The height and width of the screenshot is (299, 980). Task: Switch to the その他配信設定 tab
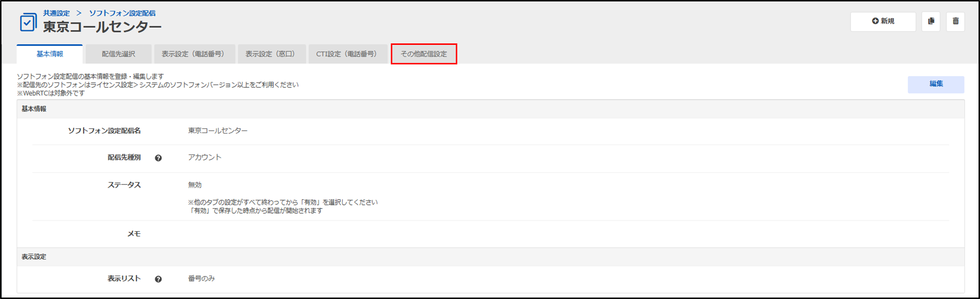point(424,54)
